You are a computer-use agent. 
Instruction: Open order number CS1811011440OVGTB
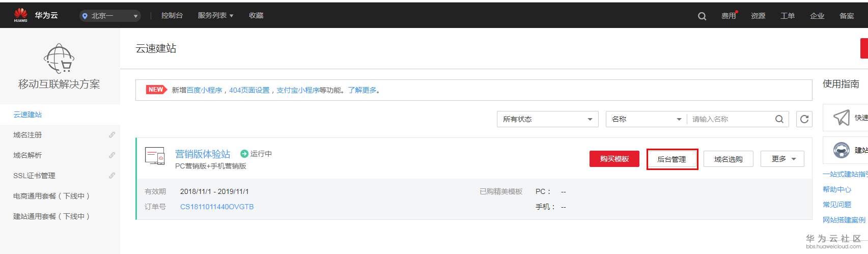point(217,207)
